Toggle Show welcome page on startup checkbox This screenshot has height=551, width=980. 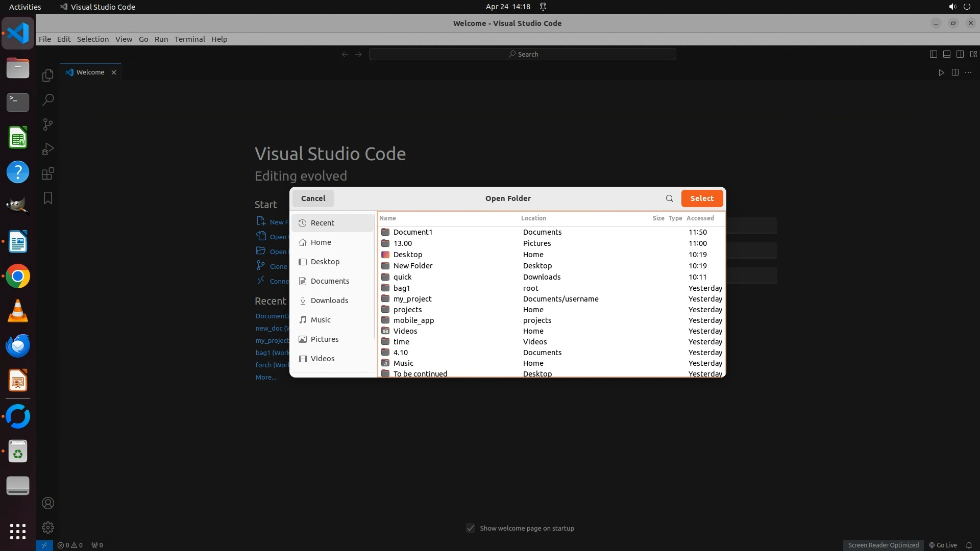(471, 528)
